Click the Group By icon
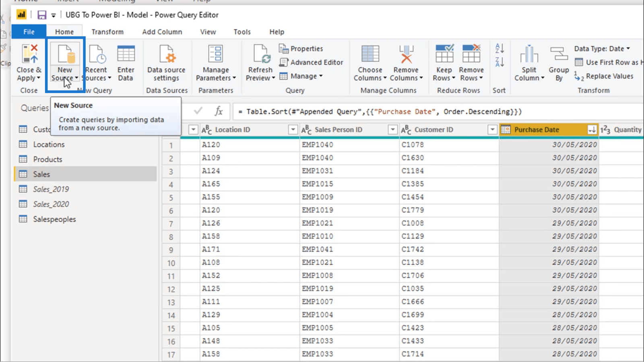This screenshot has width=644, height=362. point(559,54)
